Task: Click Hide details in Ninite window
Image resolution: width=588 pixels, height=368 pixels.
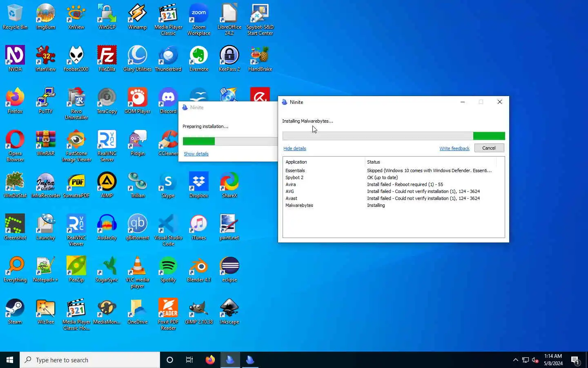Action: coord(294,148)
